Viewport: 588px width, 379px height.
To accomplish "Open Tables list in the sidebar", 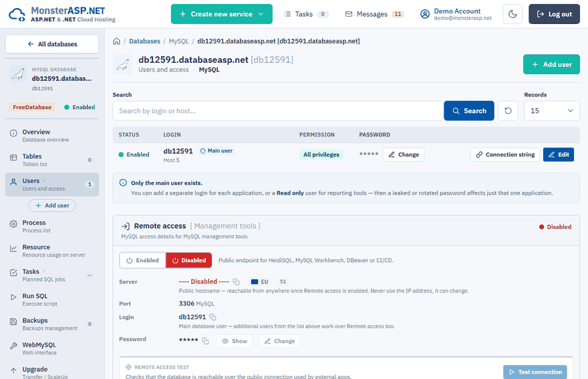I will pyautogui.click(x=52, y=160).
